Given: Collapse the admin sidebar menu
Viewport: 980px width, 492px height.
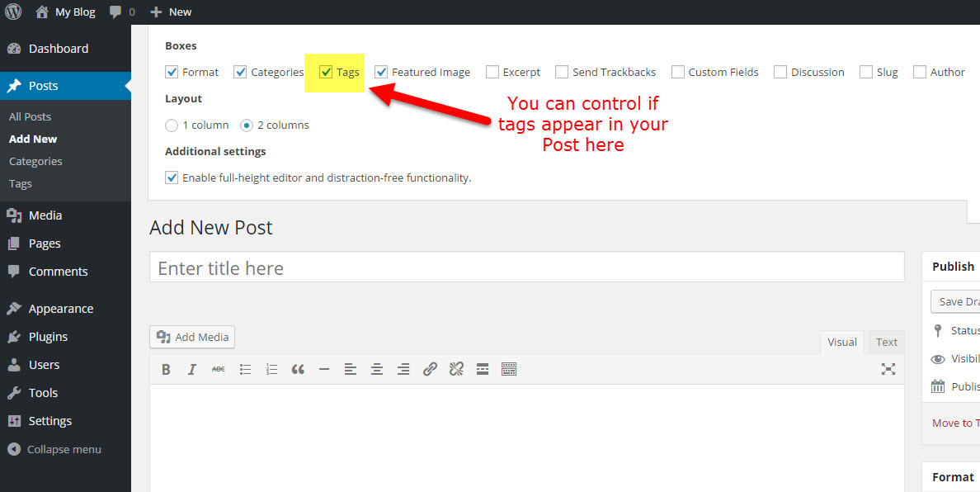Looking at the screenshot, I should [54, 450].
